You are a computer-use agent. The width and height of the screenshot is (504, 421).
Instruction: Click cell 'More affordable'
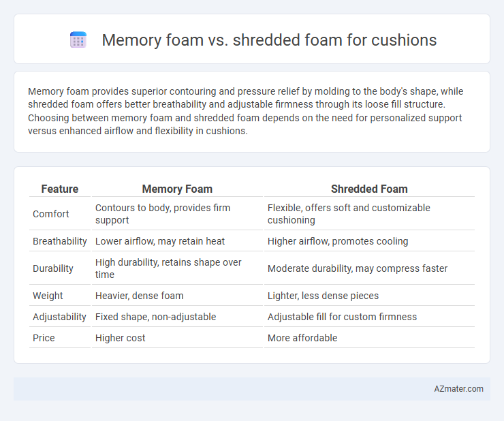tap(369, 338)
